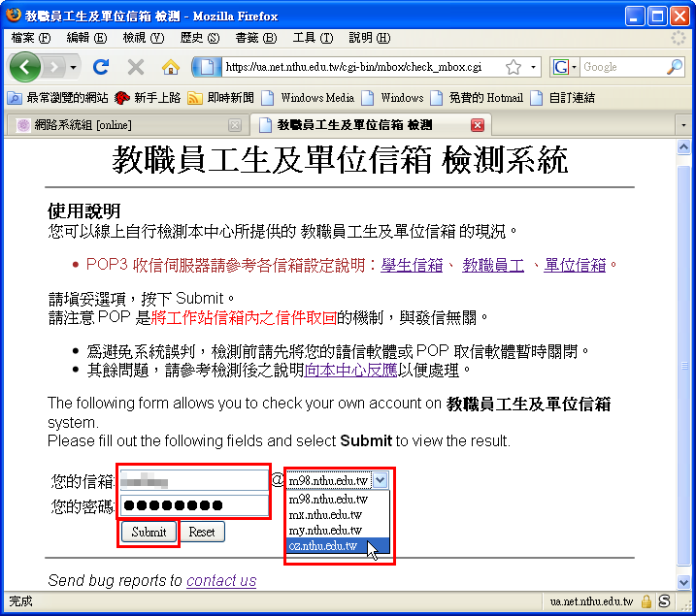Open the URL history dropdown arrow
The width and height of the screenshot is (696, 616).
point(536,67)
